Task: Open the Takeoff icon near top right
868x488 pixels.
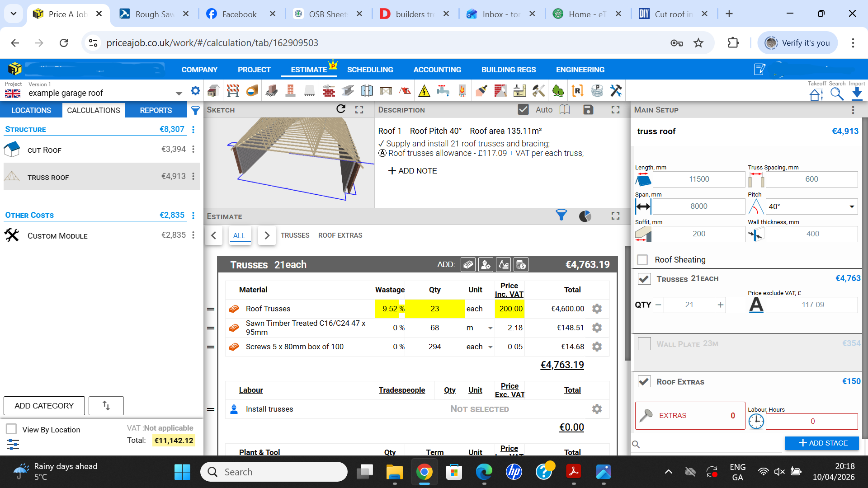Action: click(x=816, y=94)
